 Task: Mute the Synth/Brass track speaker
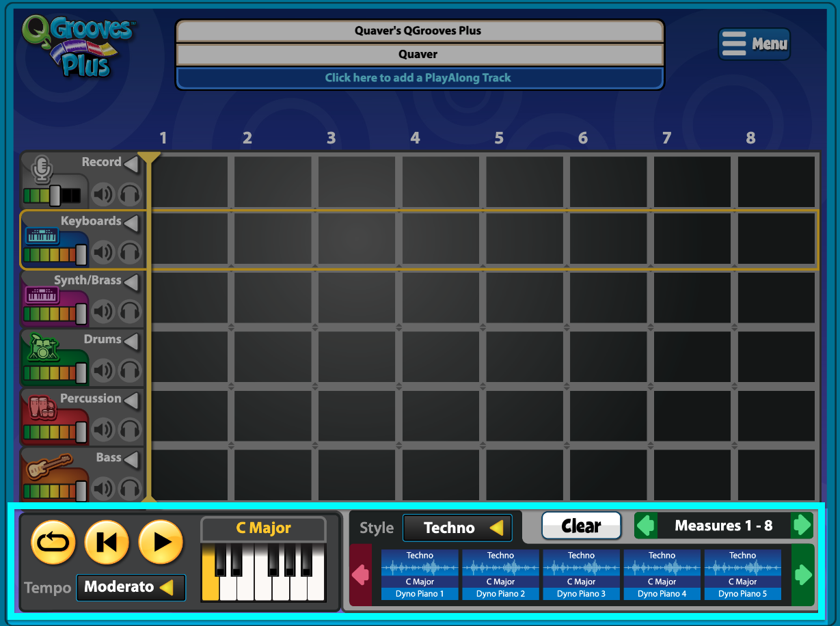pos(103,313)
